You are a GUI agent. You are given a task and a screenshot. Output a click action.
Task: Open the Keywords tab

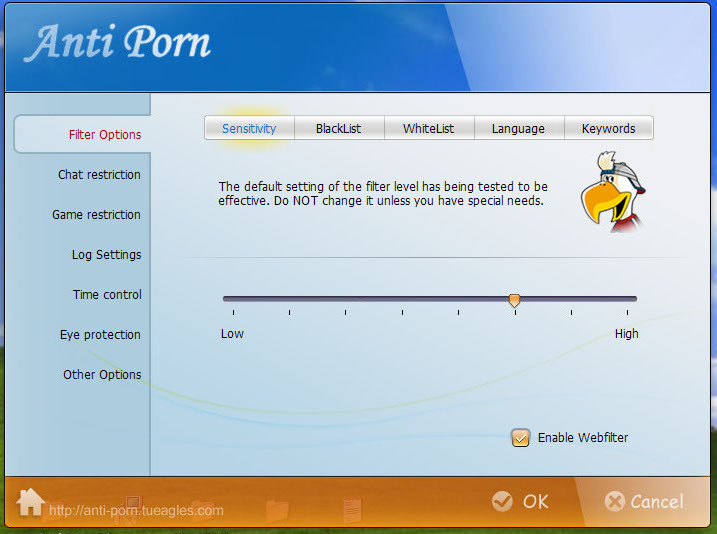click(x=609, y=128)
